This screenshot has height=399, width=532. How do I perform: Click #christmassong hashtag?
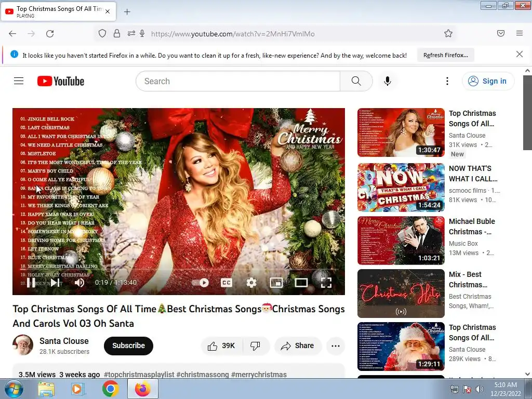tap(203, 375)
